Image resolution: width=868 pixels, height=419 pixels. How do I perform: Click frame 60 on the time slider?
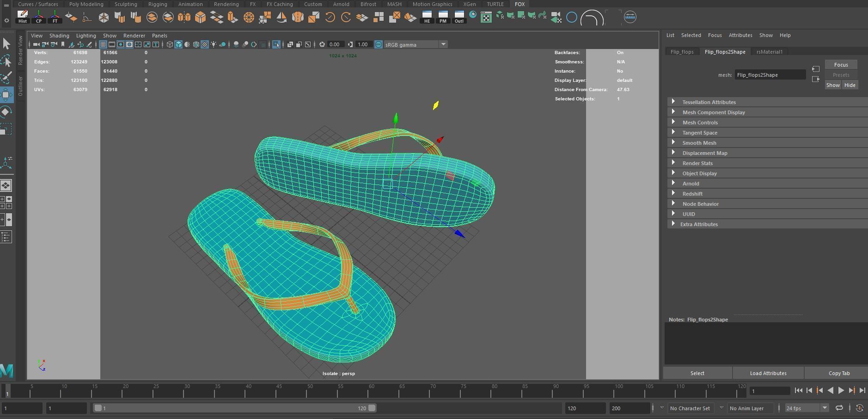370,393
